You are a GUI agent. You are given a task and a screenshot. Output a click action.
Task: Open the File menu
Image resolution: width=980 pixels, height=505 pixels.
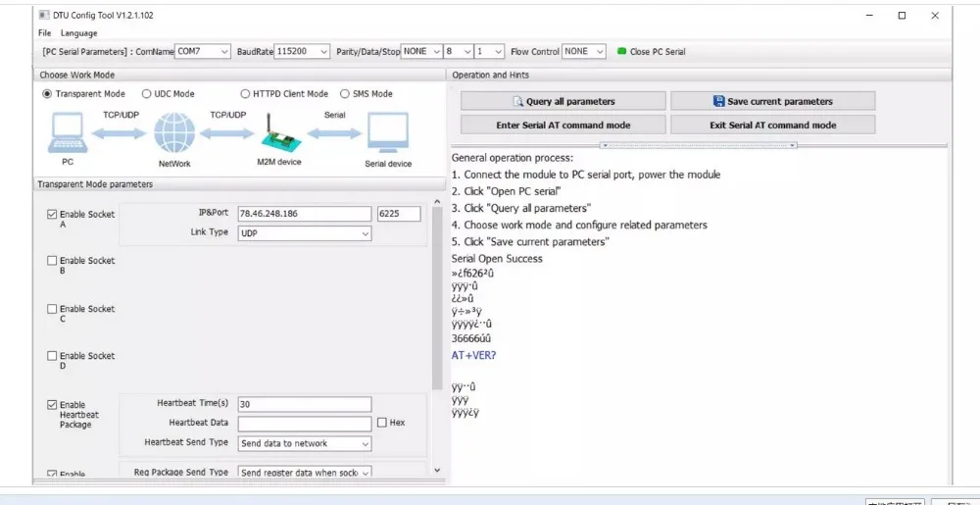(44, 33)
